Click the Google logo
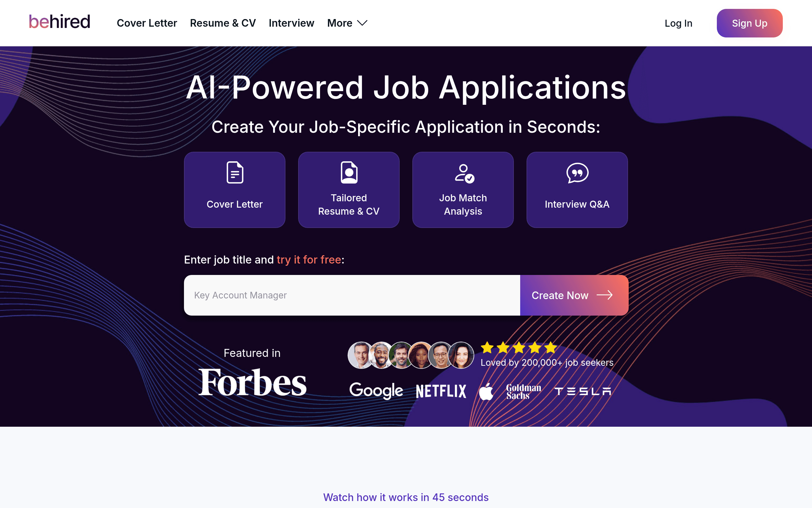 (x=376, y=391)
